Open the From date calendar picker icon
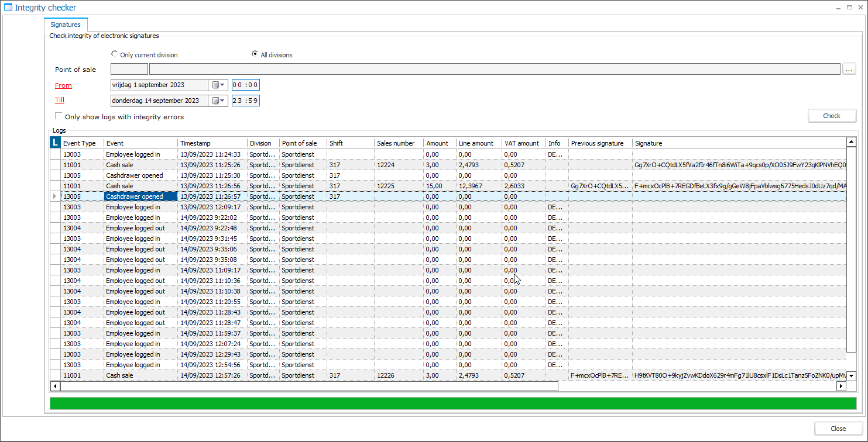868x442 pixels. click(215, 85)
